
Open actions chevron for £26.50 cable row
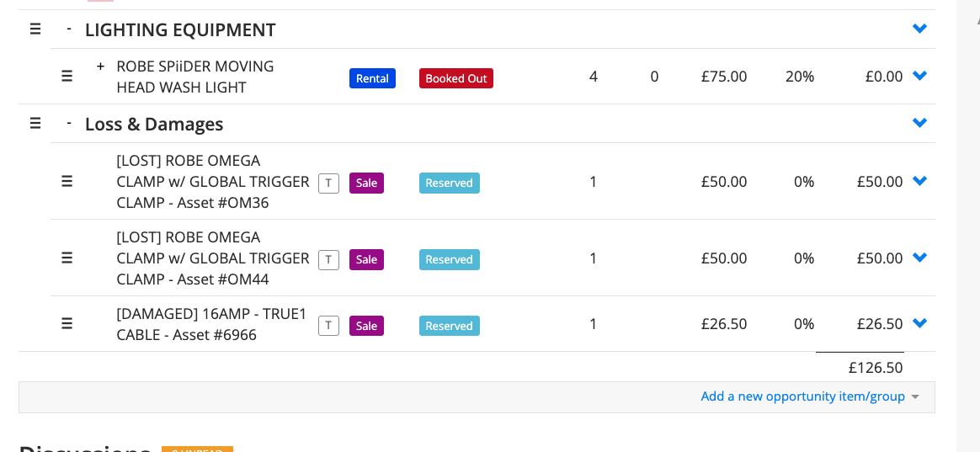tap(919, 323)
